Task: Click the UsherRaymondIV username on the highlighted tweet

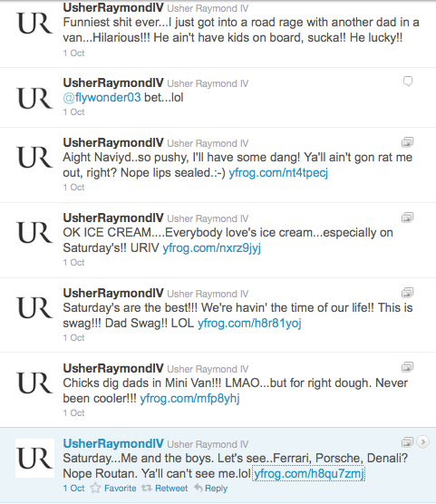Action: coord(113,443)
